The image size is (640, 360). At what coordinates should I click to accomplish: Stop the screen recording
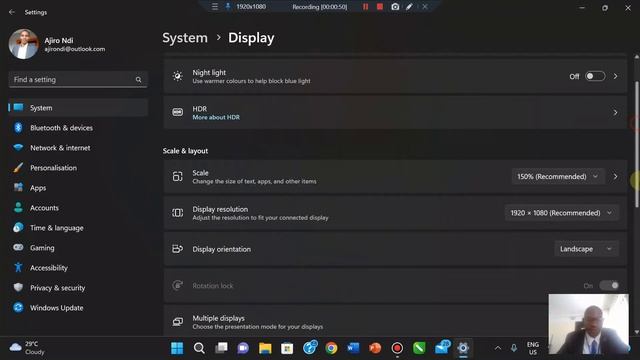pyautogui.click(x=380, y=7)
